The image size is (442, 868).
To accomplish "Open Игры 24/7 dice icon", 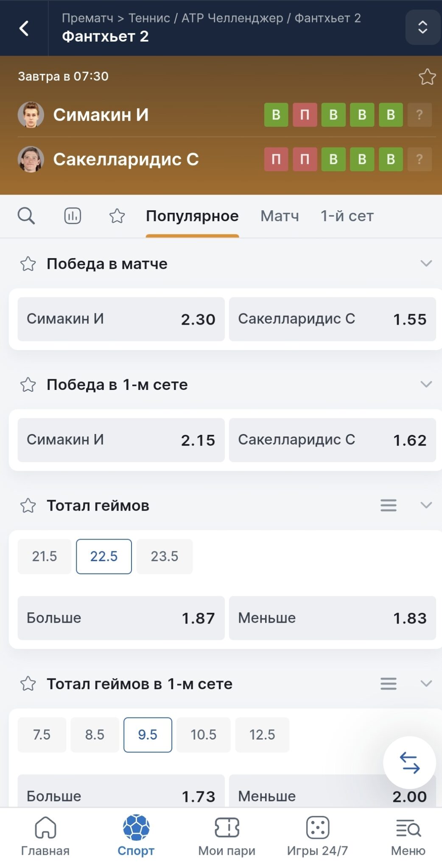I will 317,828.
